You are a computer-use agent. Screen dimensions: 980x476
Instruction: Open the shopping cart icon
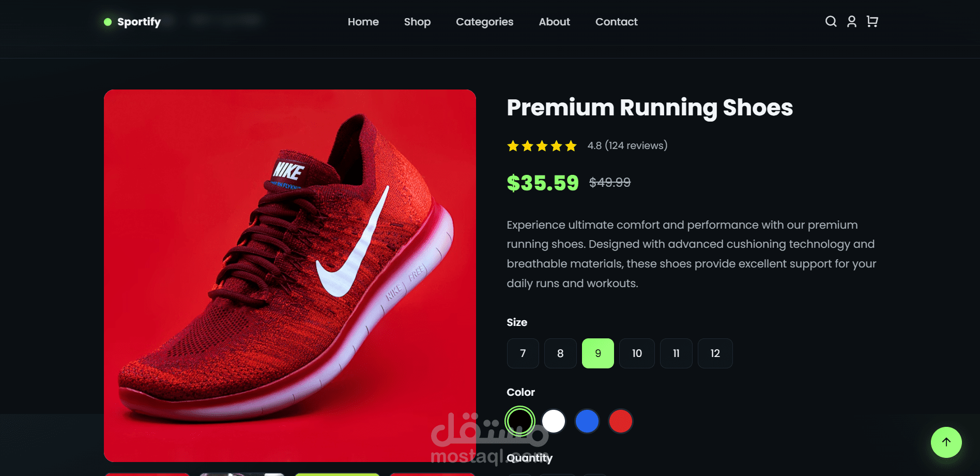point(872,21)
